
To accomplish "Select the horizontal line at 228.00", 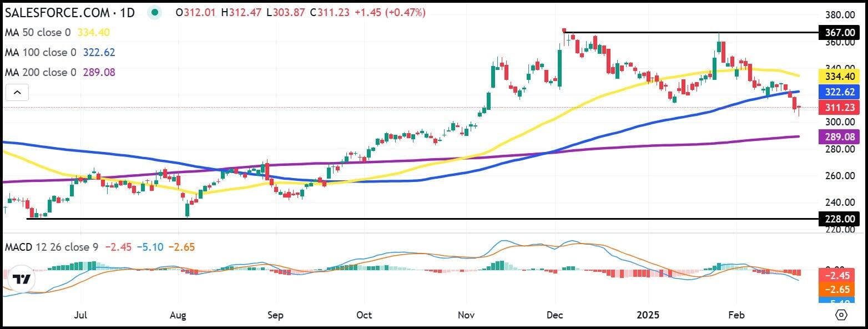I will pyautogui.click(x=388, y=219).
